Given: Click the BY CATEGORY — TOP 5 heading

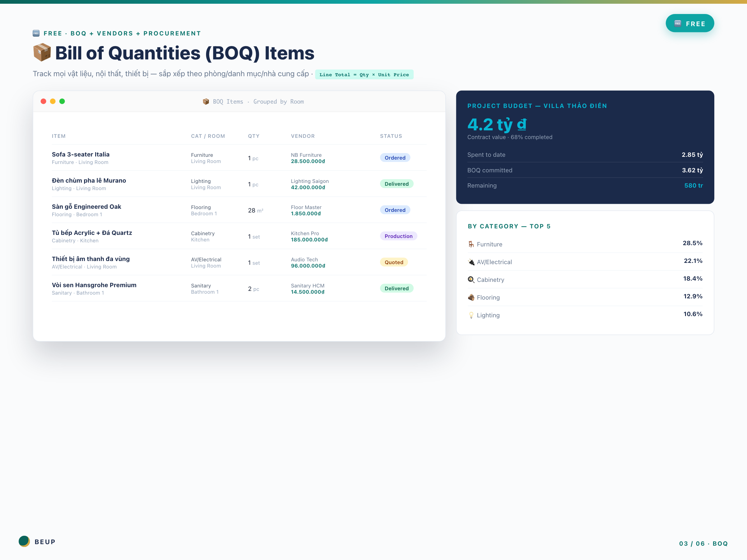Looking at the screenshot, I should [x=509, y=226].
